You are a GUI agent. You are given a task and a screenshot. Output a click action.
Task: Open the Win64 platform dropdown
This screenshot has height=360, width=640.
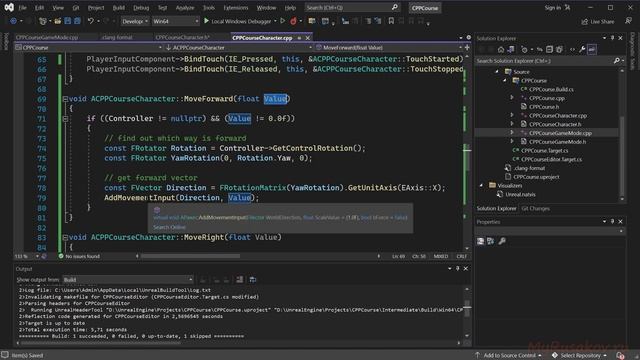[x=176, y=21]
